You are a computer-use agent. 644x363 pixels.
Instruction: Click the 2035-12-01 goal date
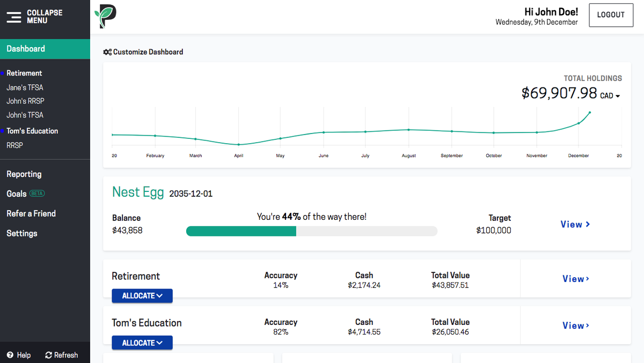[191, 194]
